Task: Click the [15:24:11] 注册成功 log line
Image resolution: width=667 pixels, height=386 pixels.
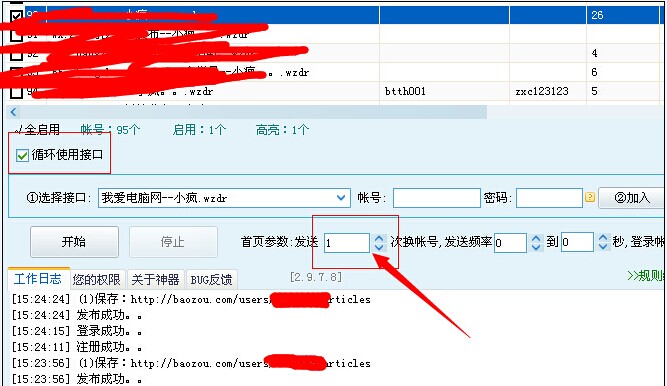Action: pos(77,347)
